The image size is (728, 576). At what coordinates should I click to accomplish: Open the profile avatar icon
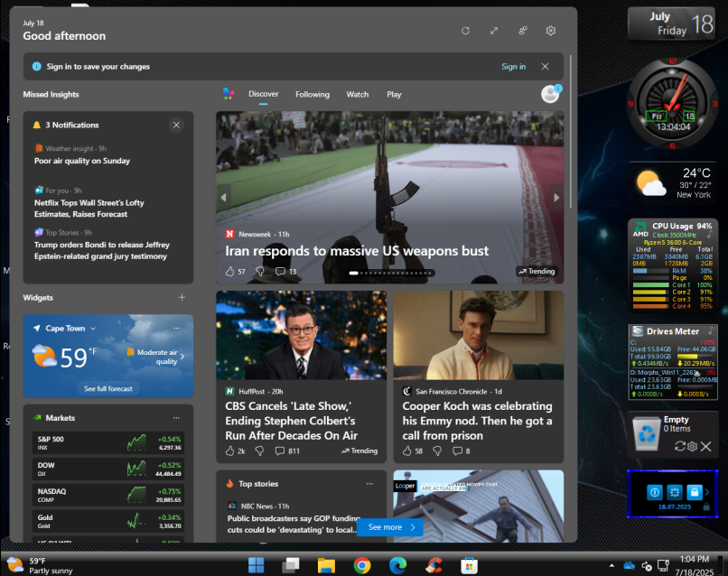click(551, 94)
